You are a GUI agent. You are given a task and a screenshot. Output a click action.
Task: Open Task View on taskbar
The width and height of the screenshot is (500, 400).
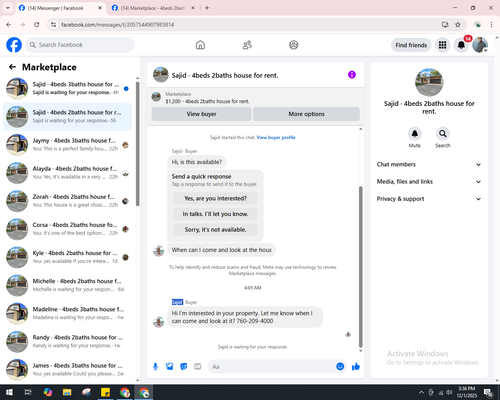(28, 392)
